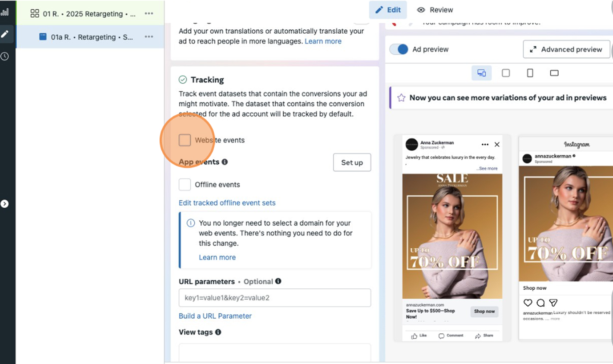Click the pencil edit icon in left sidebar
The width and height of the screenshot is (613, 364).
pyautogui.click(x=5, y=34)
